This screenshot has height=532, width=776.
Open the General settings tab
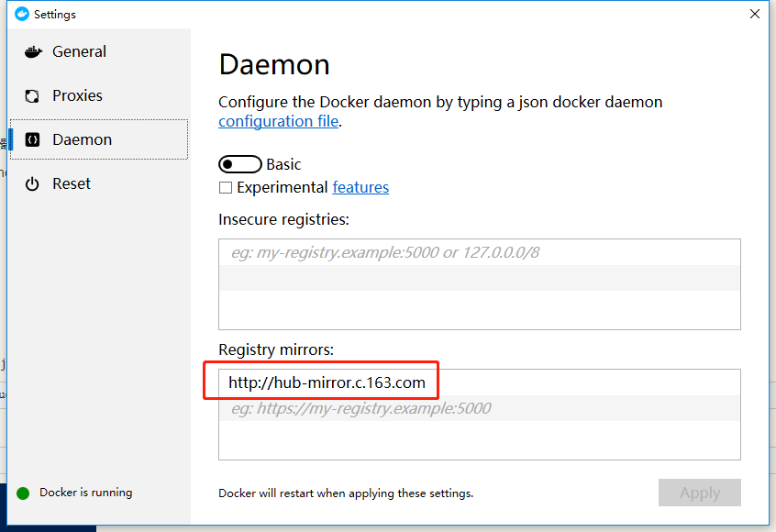(x=99, y=51)
